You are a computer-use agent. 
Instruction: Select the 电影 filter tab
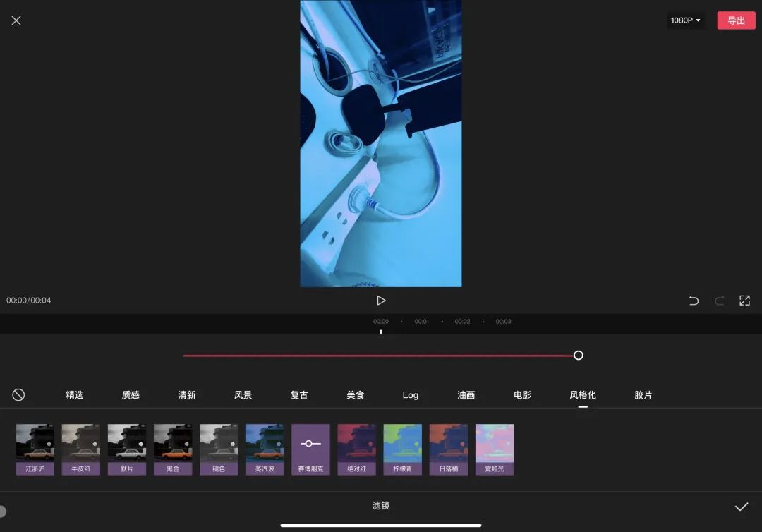coord(522,395)
